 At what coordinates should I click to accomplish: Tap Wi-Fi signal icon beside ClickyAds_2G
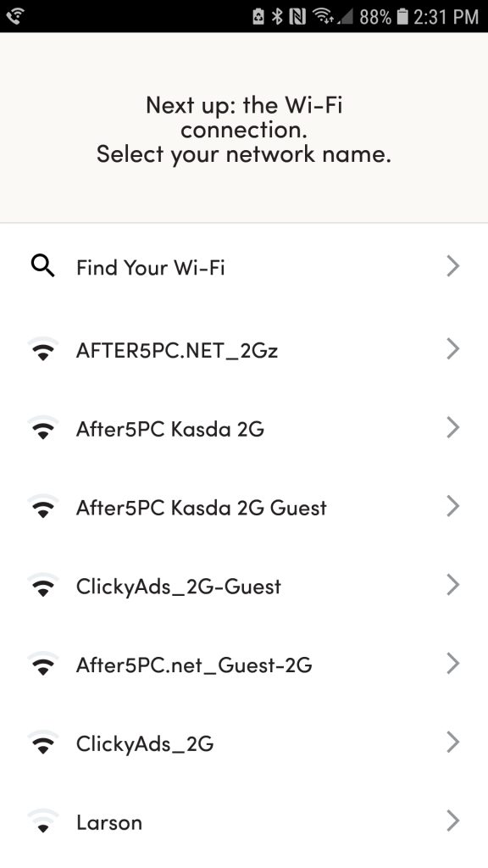(x=42, y=743)
